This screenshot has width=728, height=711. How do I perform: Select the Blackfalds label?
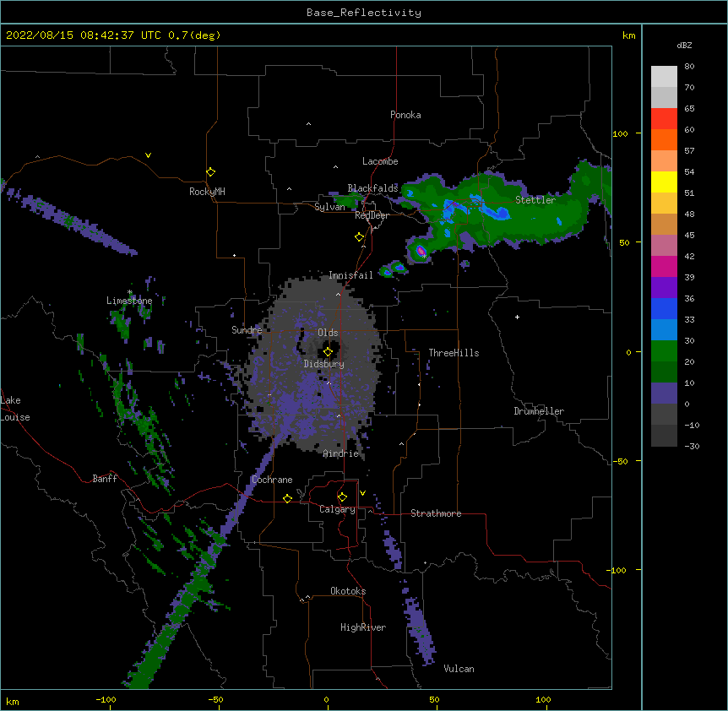pos(372,188)
